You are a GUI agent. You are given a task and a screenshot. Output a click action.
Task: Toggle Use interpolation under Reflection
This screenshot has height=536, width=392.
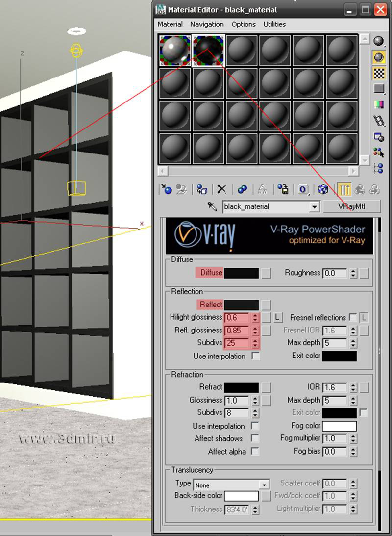(x=255, y=356)
